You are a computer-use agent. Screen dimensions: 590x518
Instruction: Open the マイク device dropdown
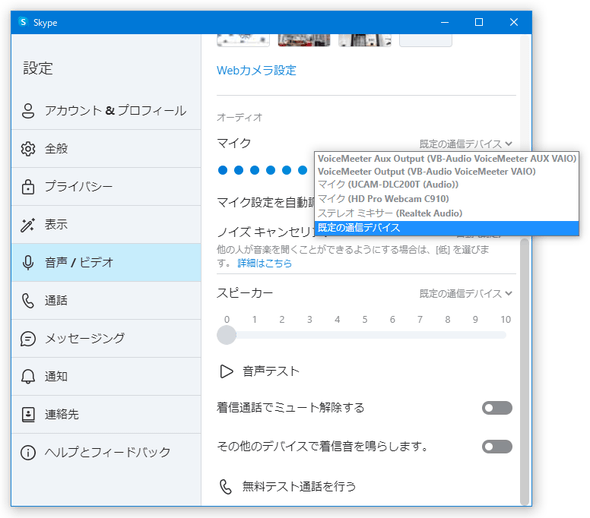tap(466, 144)
